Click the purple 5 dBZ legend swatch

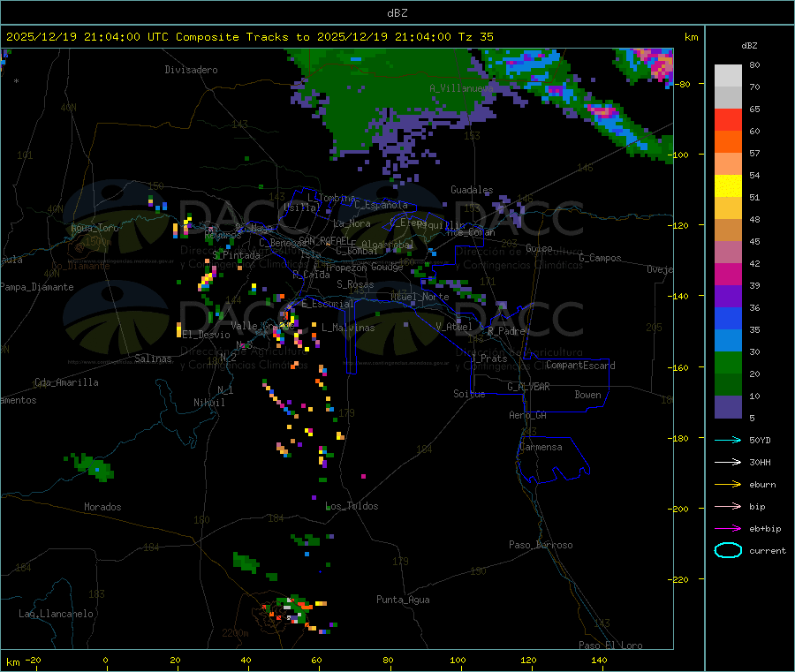pos(728,407)
